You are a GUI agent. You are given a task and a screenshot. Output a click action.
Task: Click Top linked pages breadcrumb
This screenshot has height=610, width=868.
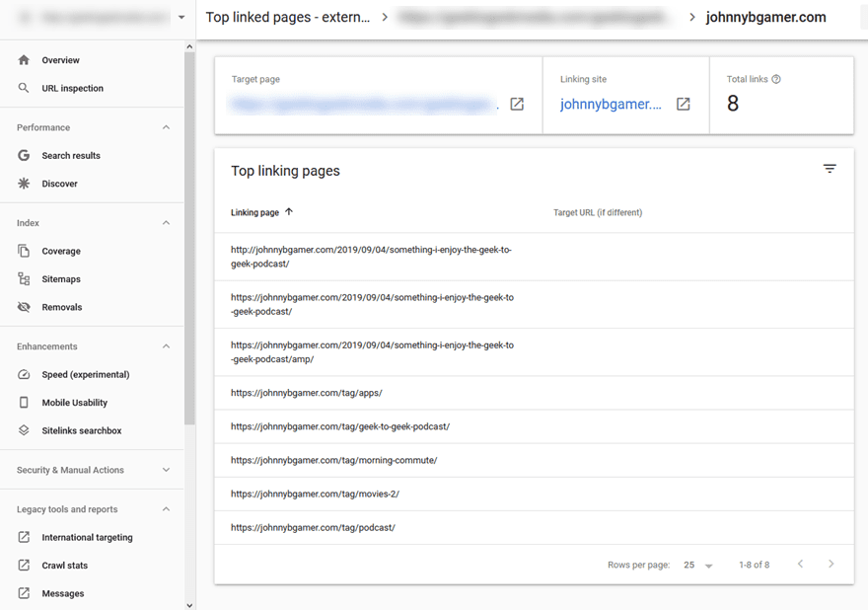pyautogui.click(x=288, y=18)
